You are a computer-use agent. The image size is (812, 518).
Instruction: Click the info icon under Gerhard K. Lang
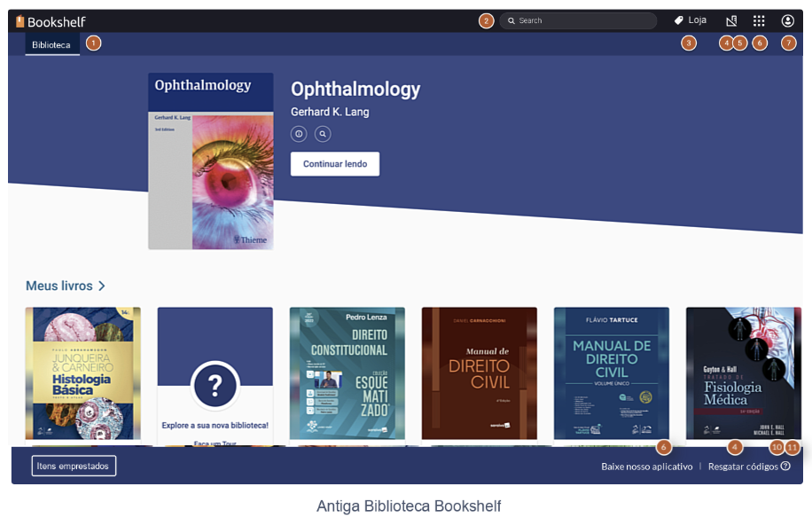[299, 134]
